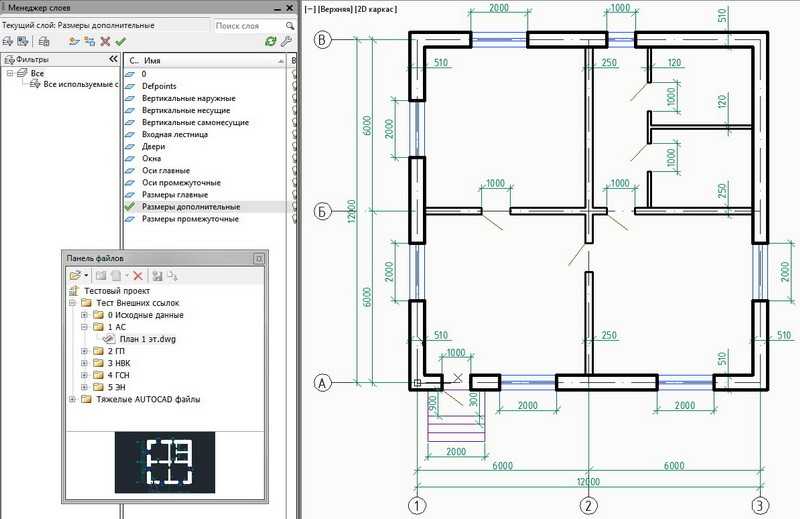Click the New Group Filter icon
The width and height of the screenshot is (800, 519).
pyautogui.click(x=22, y=42)
